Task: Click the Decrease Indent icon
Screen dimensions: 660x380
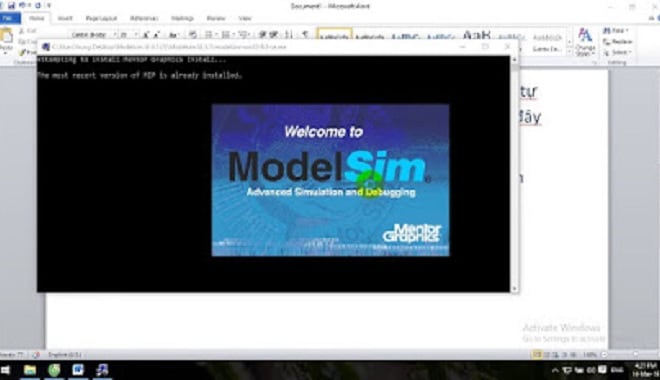Action: tap(262, 35)
